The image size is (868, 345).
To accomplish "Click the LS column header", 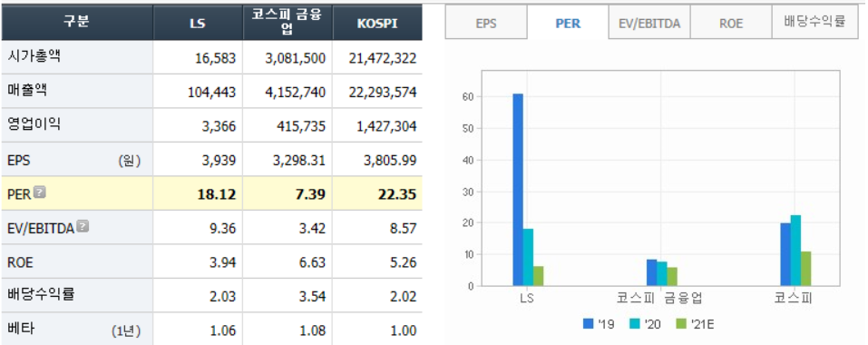I will point(198,22).
